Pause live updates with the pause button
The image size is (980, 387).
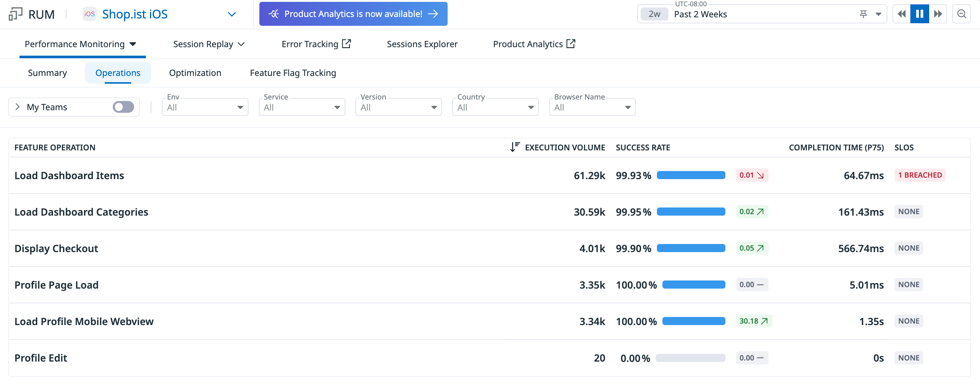coord(920,14)
